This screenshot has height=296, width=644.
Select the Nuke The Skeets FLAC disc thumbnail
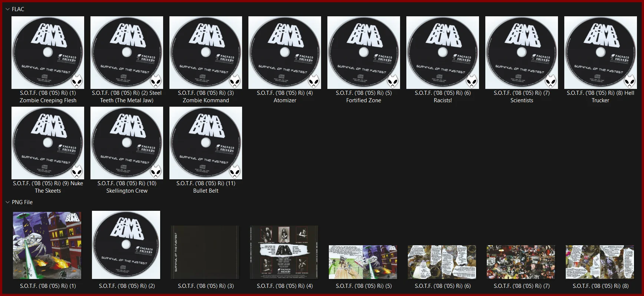pyautogui.click(x=48, y=143)
